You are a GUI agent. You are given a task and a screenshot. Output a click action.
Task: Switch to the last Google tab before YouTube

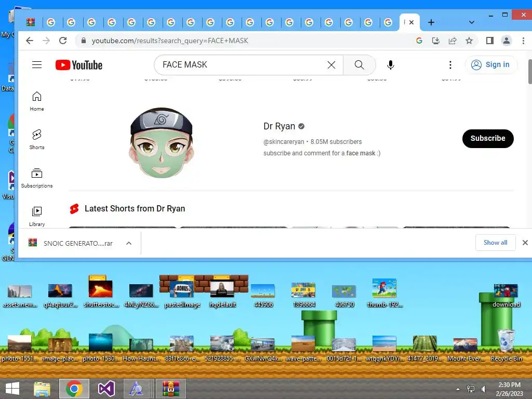pos(388,22)
